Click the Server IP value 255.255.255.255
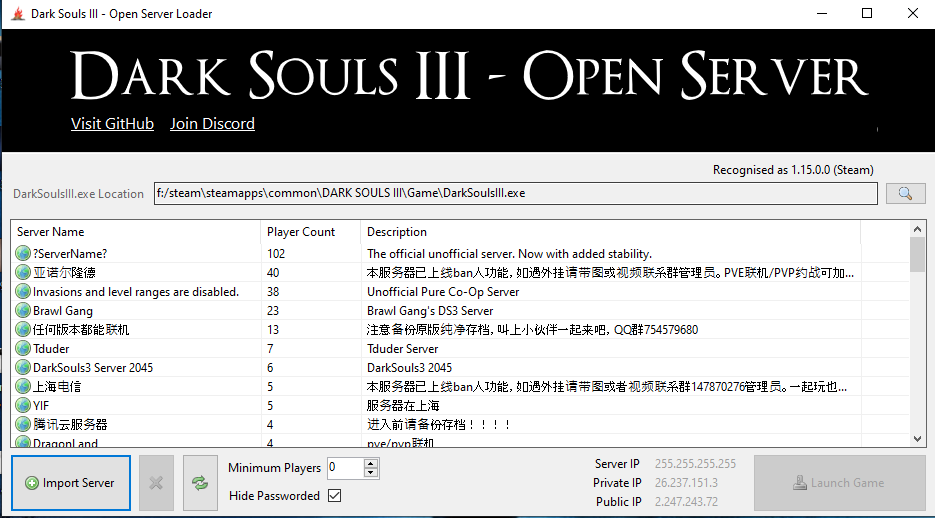 pos(695,464)
